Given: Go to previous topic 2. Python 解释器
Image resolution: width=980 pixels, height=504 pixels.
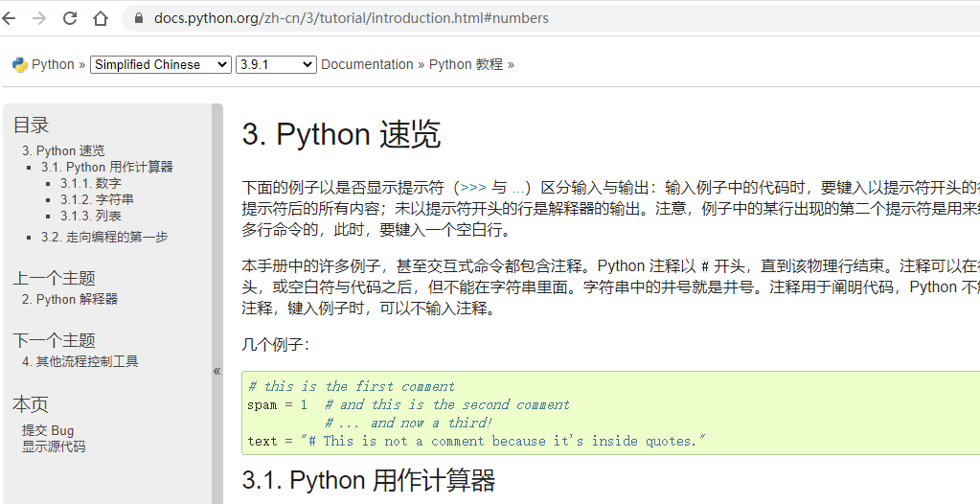Looking at the screenshot, I should point(70,299).
